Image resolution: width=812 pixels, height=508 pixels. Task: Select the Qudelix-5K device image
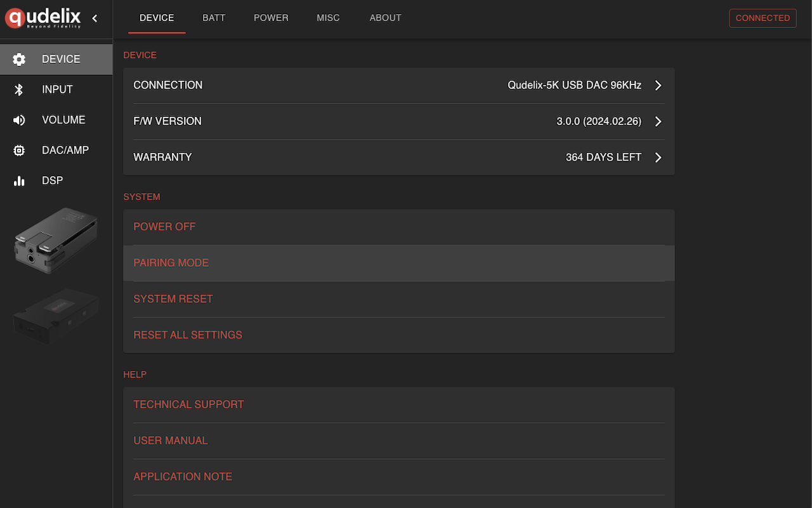[x=56, y=240]
